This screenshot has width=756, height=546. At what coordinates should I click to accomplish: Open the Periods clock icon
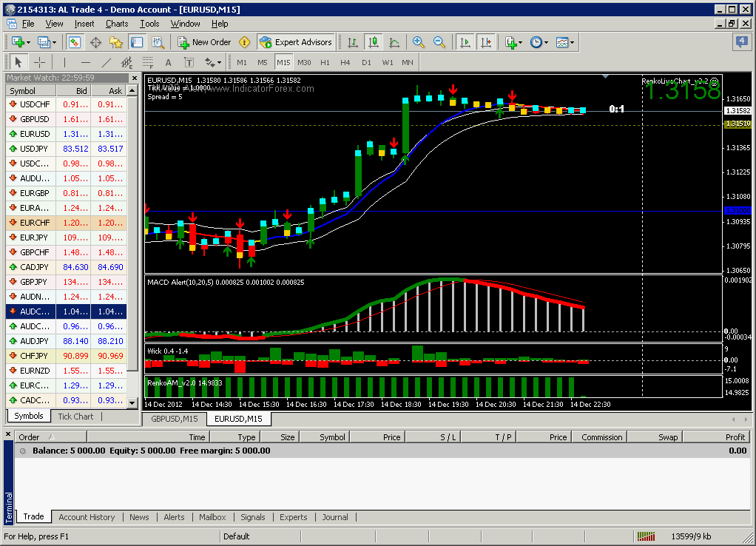click(536, 42)
